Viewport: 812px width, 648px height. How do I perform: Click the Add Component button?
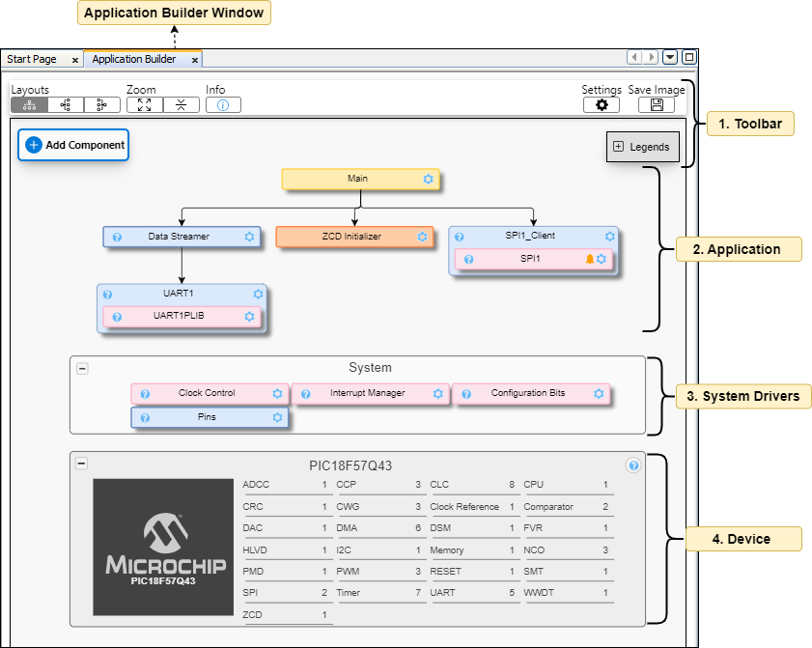[x=73, y=145]
